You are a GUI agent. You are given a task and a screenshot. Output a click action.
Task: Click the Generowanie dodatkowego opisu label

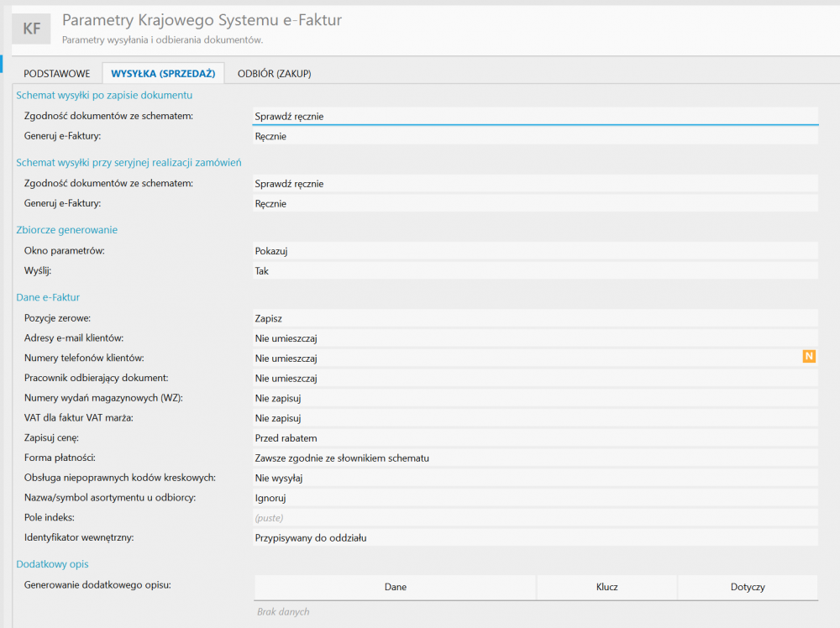(x=97, y=585)
